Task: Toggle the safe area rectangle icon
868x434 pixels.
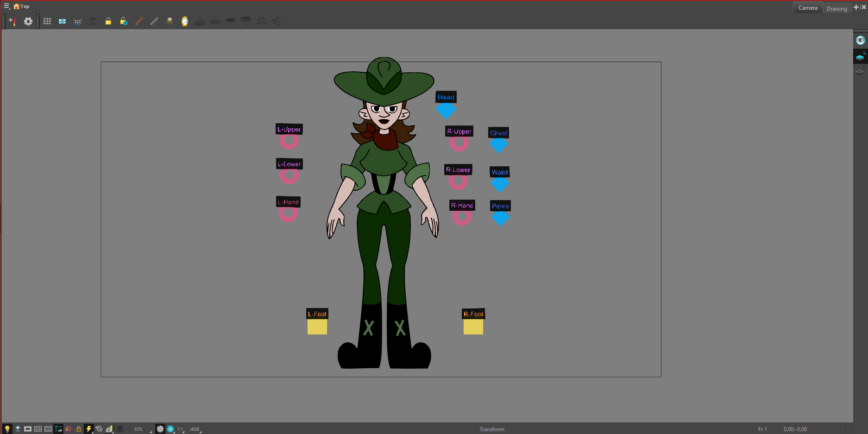Action: point(28,429)
